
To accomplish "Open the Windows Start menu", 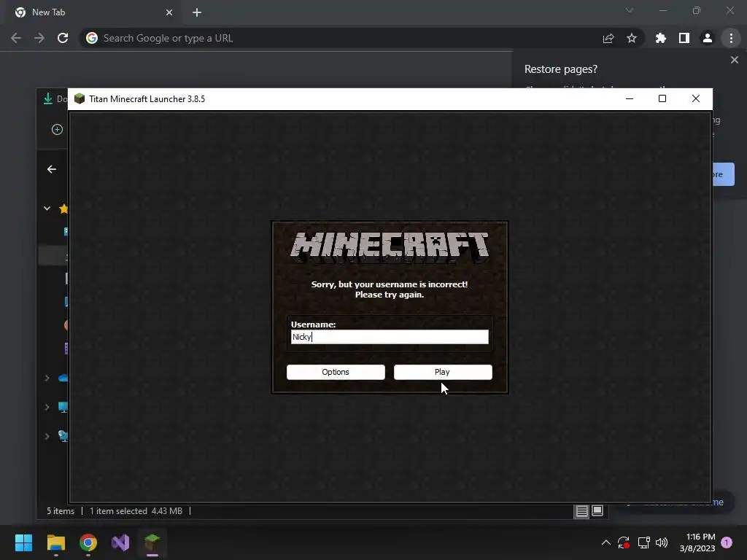I will [x=23, y=542].
